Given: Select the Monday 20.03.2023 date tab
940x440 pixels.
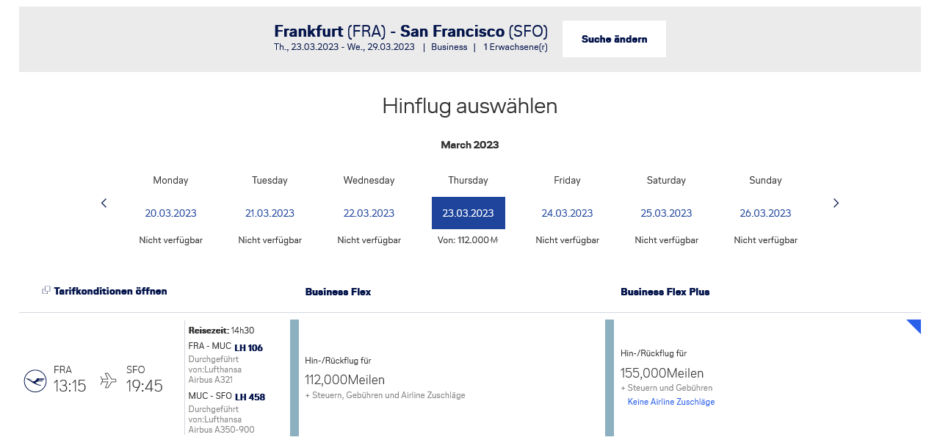Looking at the screenshot, I should 170,213.
